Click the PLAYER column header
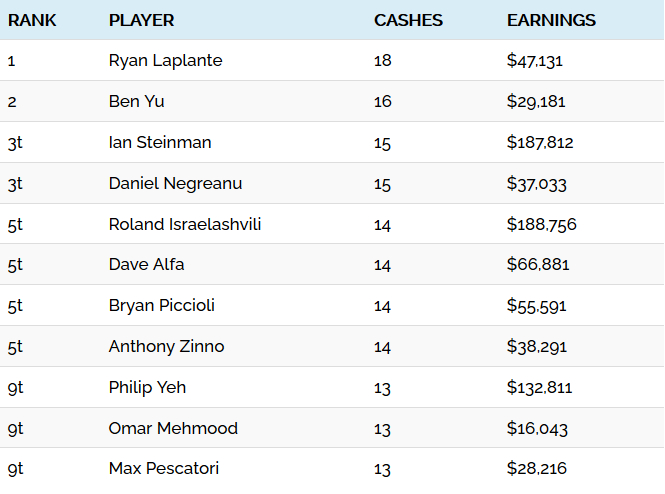665x494 pixels. click(x=141, y=20)
